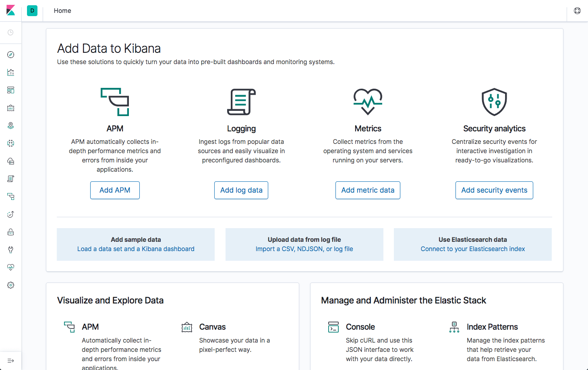Image resolution: width=588 pixels, height=370 pixels.
Task: Open Load a data set and a Kibana dashboard
Action: 136,249
